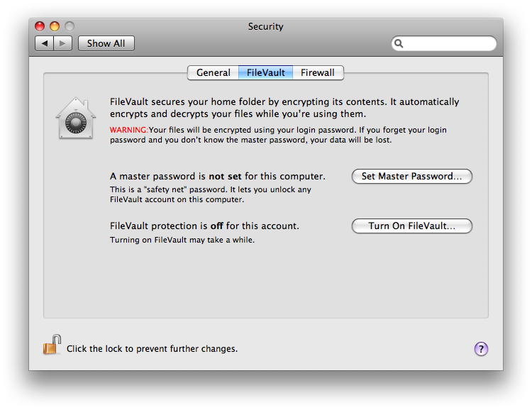Click the open padlock icon
The image size is (532, 410).
pos(52,345)
